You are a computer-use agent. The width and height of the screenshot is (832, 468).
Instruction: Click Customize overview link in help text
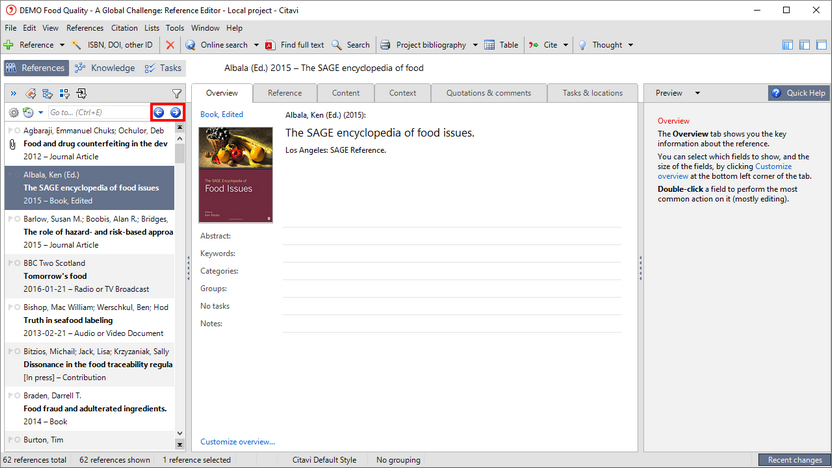[724, 171]
